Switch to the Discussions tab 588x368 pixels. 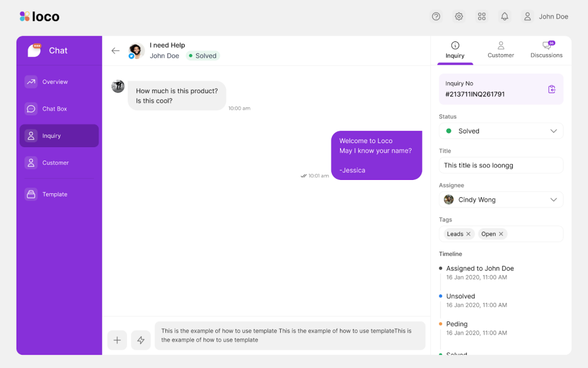pos(546,50)
